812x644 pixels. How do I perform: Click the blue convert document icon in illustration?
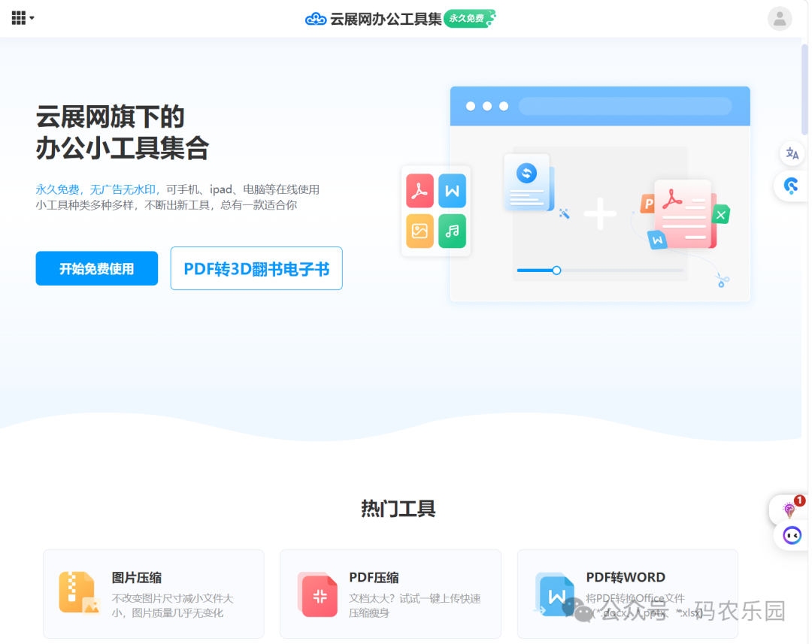[x=529, y=182]
